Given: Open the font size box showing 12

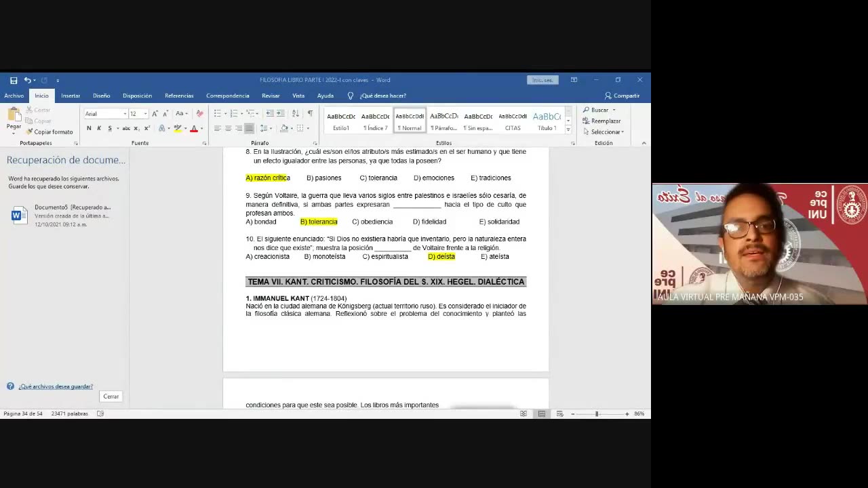Looking at the screenshot, I should click(138, 114).
